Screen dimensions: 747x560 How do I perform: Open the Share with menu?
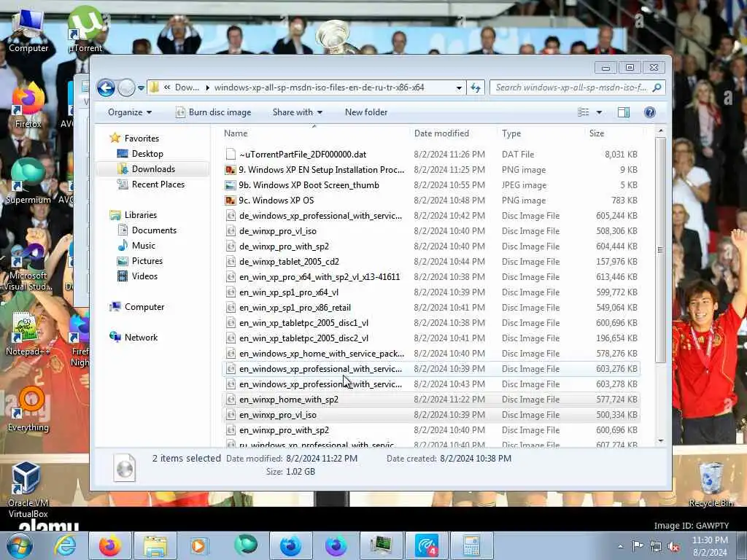point(298,112)
